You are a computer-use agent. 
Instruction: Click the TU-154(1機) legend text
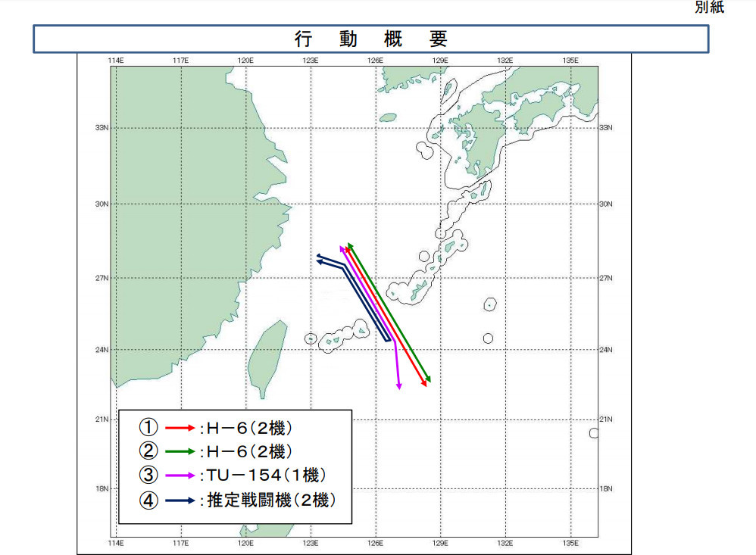click(267, 475)
